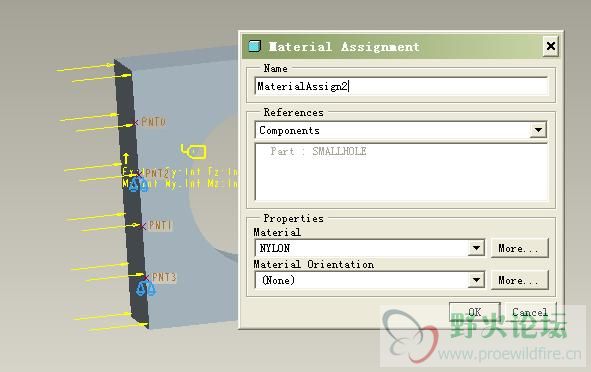Click More next to NYLON material

point(519,248)
